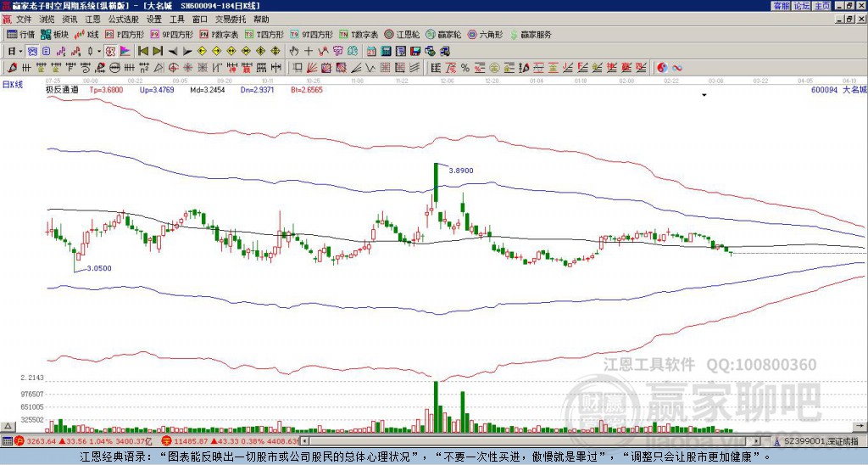Open the 设置 menu

point(154,20)
